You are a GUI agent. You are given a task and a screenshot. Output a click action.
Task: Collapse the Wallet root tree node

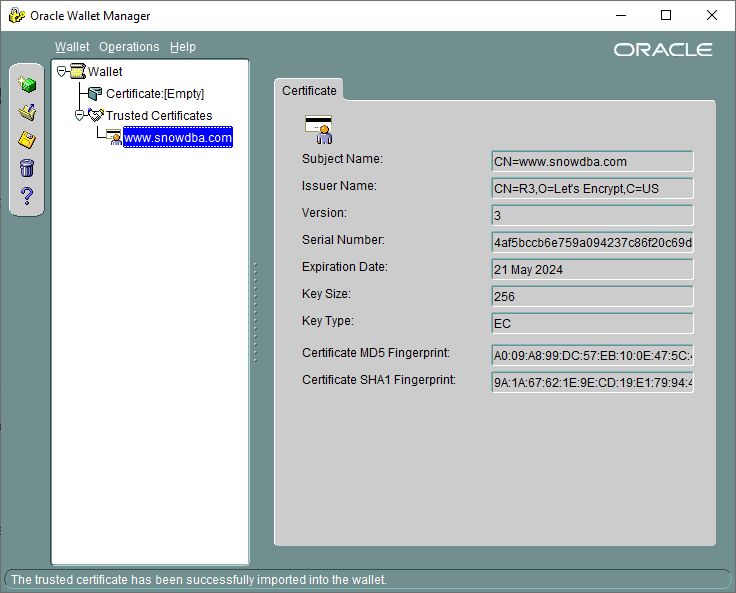[x=61, y=71]
